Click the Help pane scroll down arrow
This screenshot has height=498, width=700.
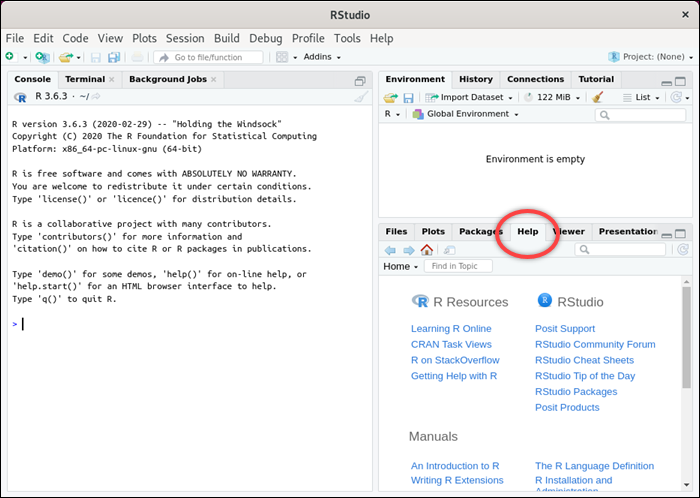coord(686,486)
